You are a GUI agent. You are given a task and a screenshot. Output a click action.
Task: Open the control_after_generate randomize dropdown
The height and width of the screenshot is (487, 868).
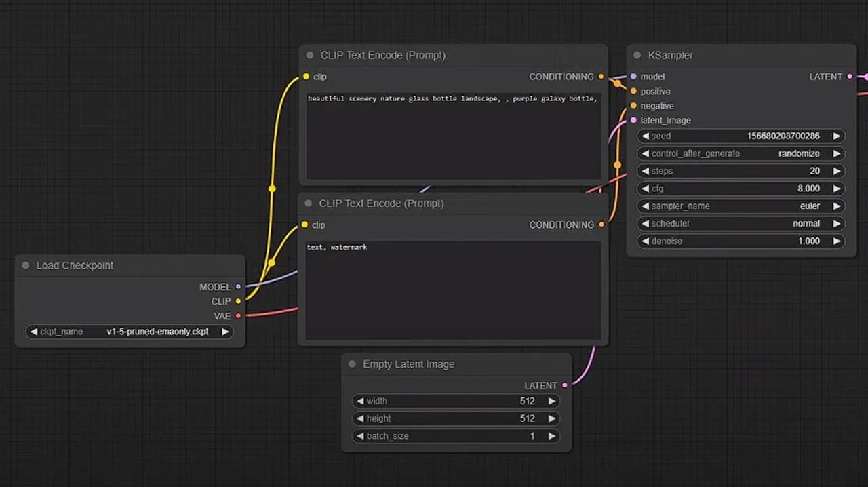click(x=741, y=153)
